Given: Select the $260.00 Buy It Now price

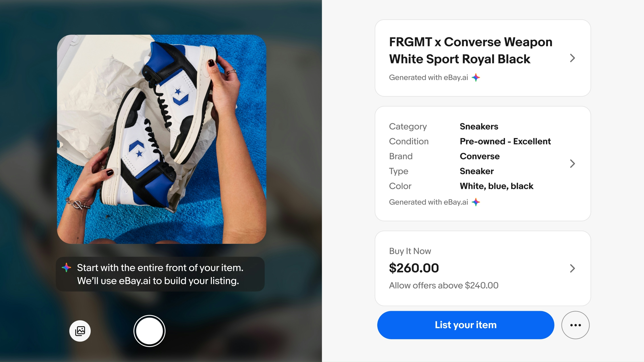Looking at the screenshot, I should (x=414, y=267).
